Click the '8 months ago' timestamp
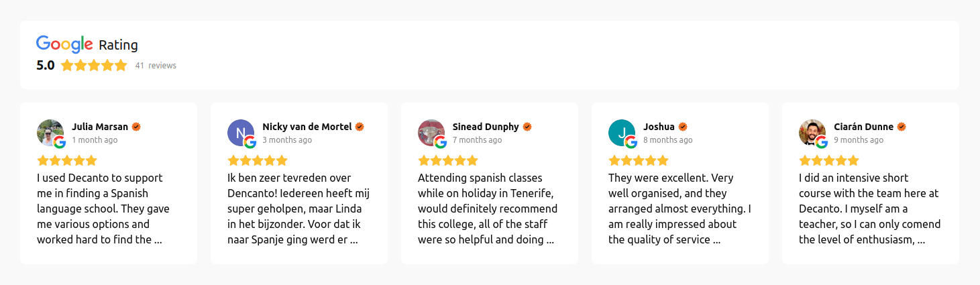Viewport: 980px width, 285px height. 668,140
